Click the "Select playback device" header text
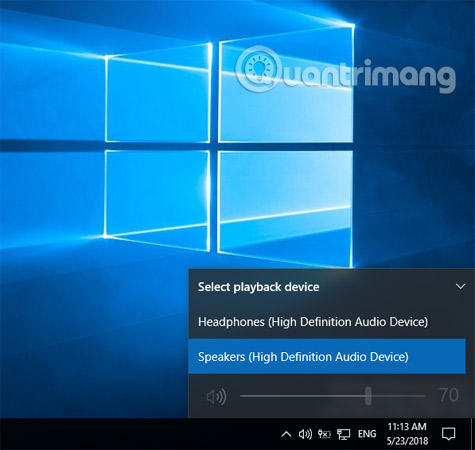This screenshot has height=450, width=475. click(x=259, y=287)
